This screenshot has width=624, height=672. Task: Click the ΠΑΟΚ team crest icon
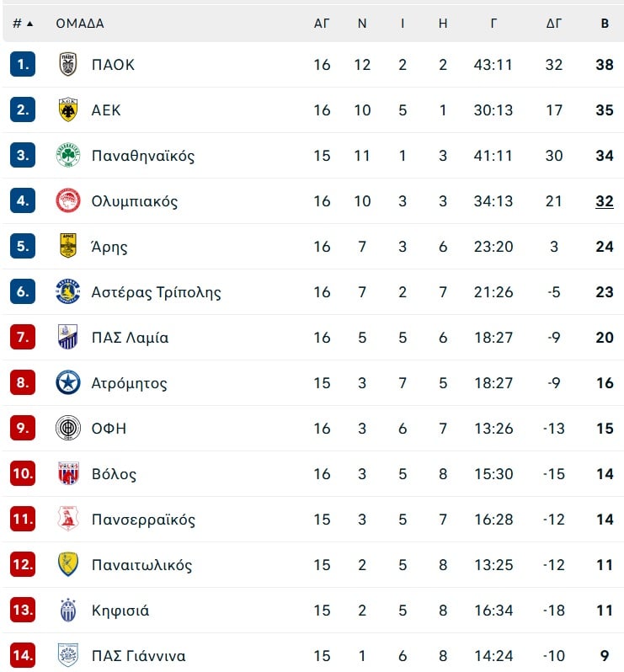tap(67, 64)
